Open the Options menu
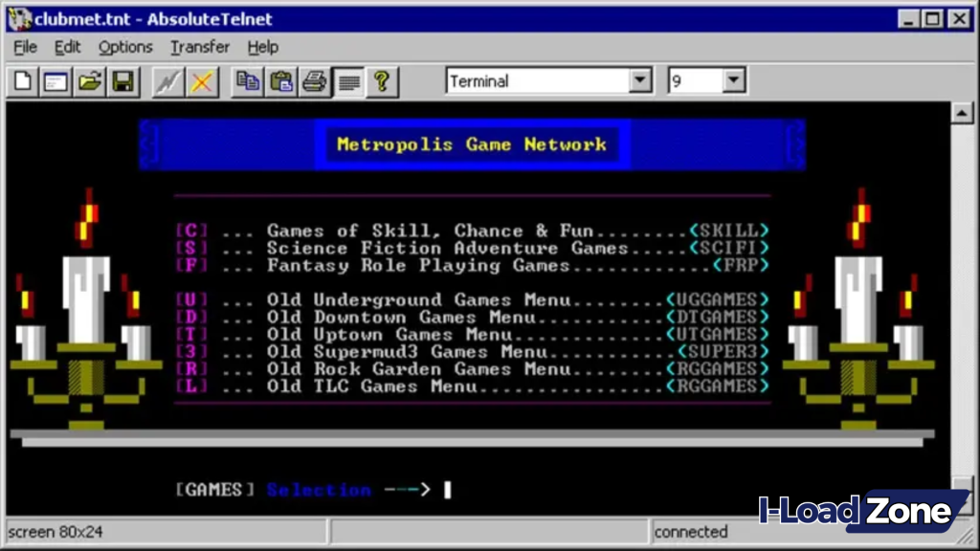Screen dimensions: 980x551 click(x=125, y=47)
